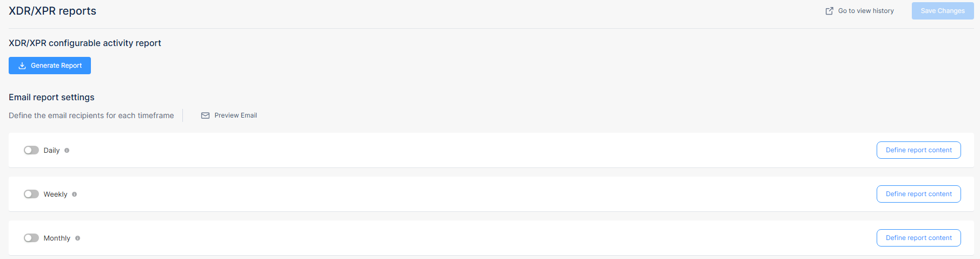Click the info icon next to Weekly
This screenshot has width=980, height=259.
tap(75, 195)
